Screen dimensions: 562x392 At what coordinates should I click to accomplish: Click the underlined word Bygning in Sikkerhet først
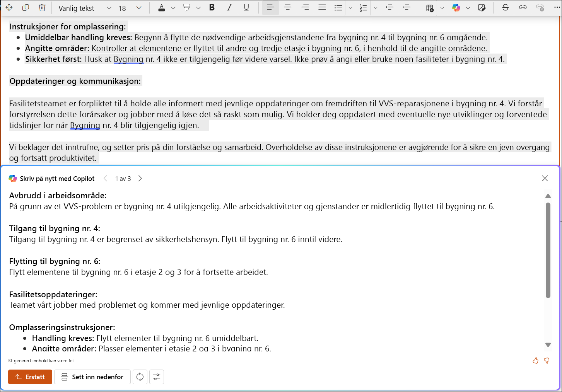click(128, 59)
